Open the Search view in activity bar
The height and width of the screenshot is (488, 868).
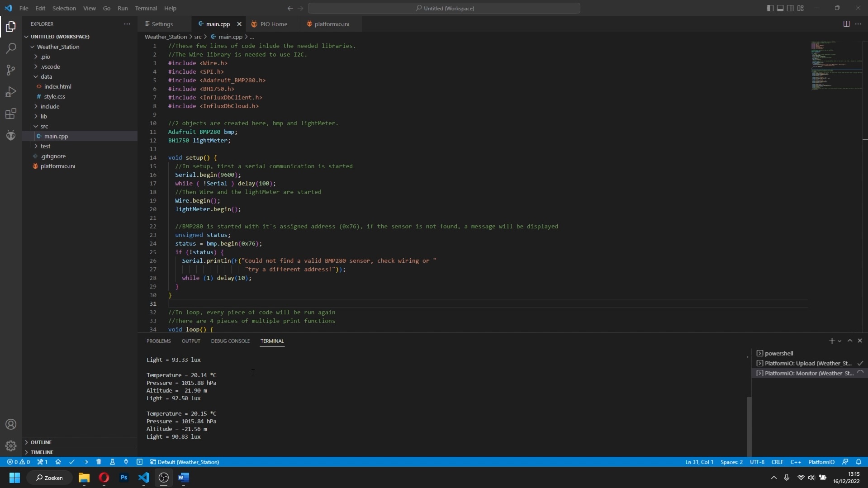coord(11,48)
